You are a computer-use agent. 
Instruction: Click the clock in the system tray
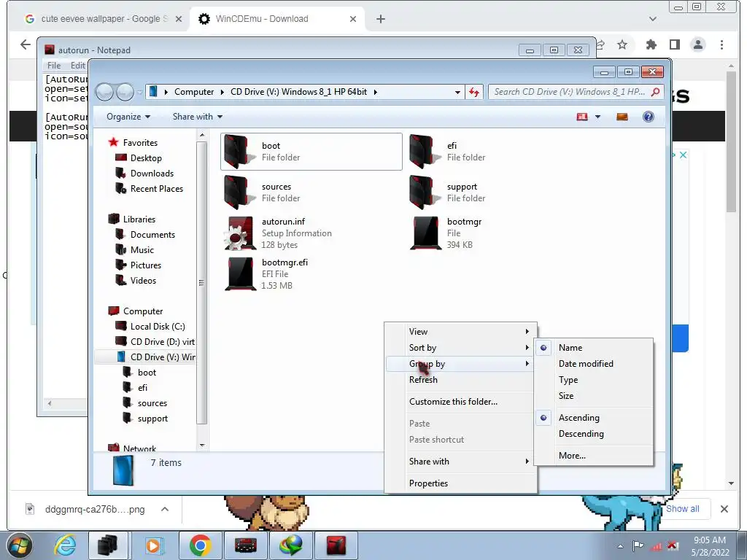(x=710, y=545)
